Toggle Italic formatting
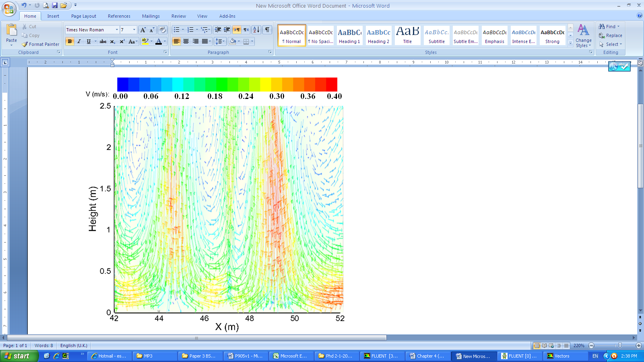Screen dimensions: 644x362 79,41
